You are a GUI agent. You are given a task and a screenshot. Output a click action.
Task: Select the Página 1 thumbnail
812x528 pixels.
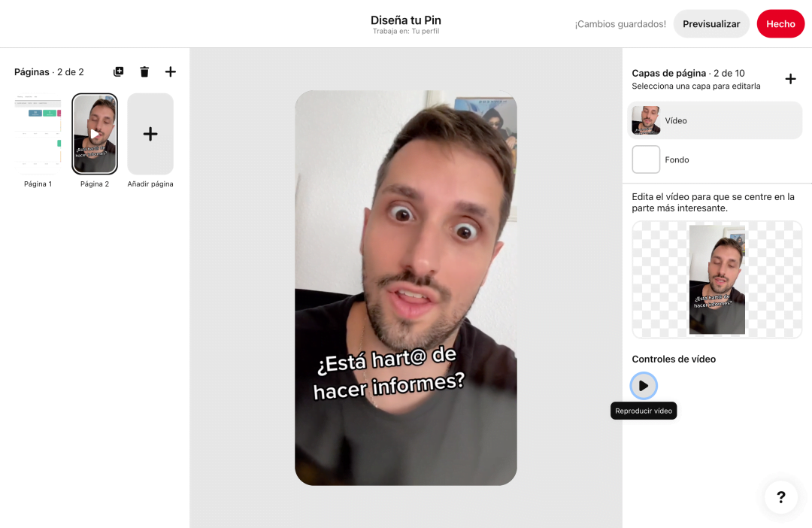38,134
